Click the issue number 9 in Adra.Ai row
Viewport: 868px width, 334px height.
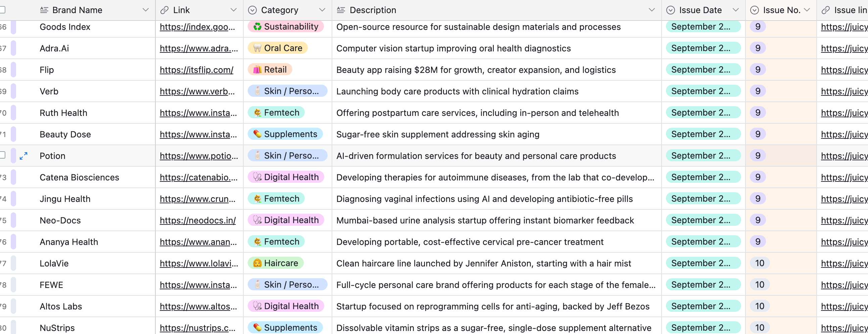point(758,48)
